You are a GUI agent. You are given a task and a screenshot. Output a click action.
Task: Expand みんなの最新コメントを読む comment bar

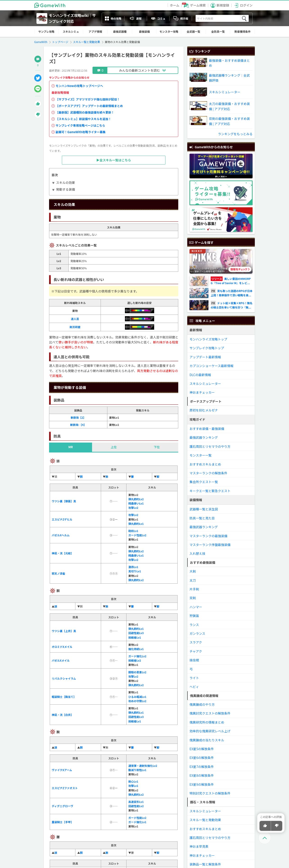[x=135, y=71]
